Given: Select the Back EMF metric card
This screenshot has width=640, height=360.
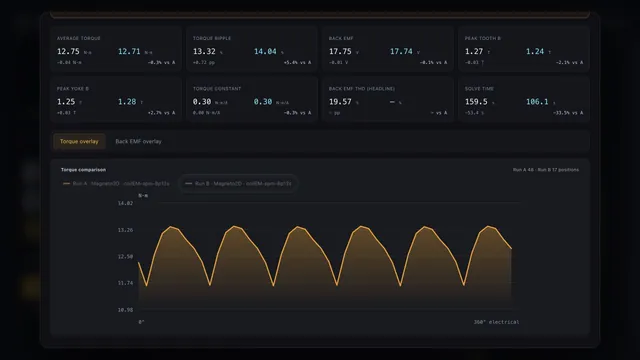Looking at the screenshot, I should point(388,49).
